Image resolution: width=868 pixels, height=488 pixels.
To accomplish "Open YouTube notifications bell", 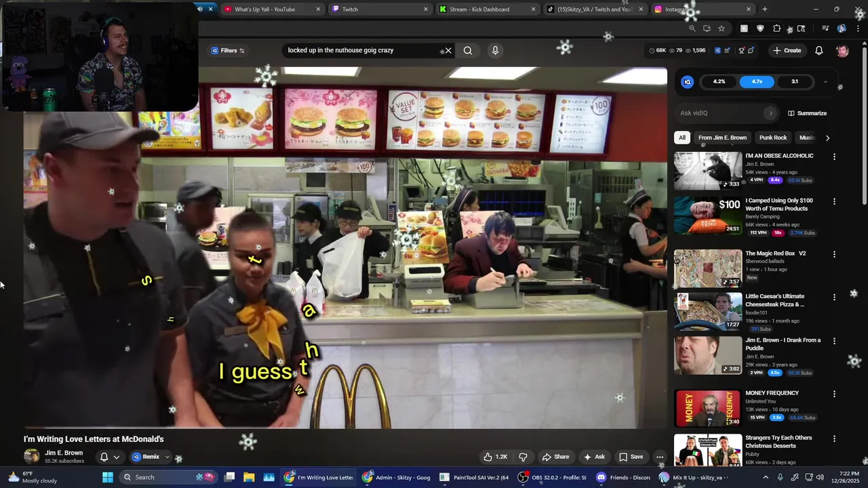I will (819, 50).
